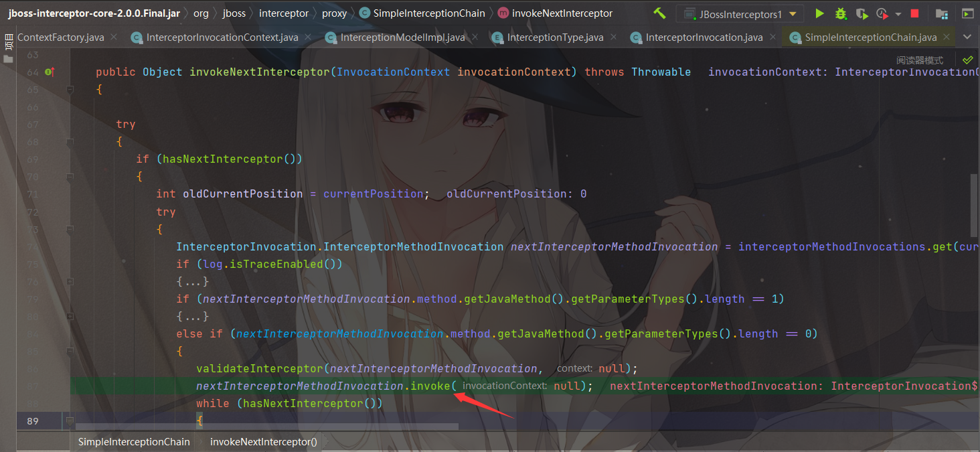Open Project Structure folder icon
980x452 pixels.
pos(941,13)
